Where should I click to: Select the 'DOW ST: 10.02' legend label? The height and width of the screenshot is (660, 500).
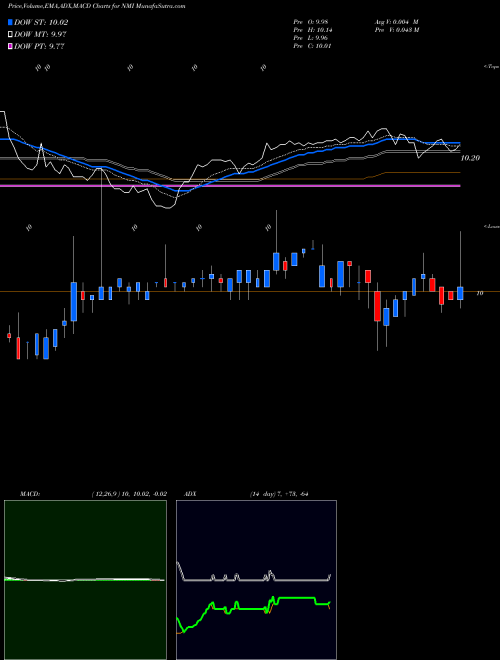point(41,22)
